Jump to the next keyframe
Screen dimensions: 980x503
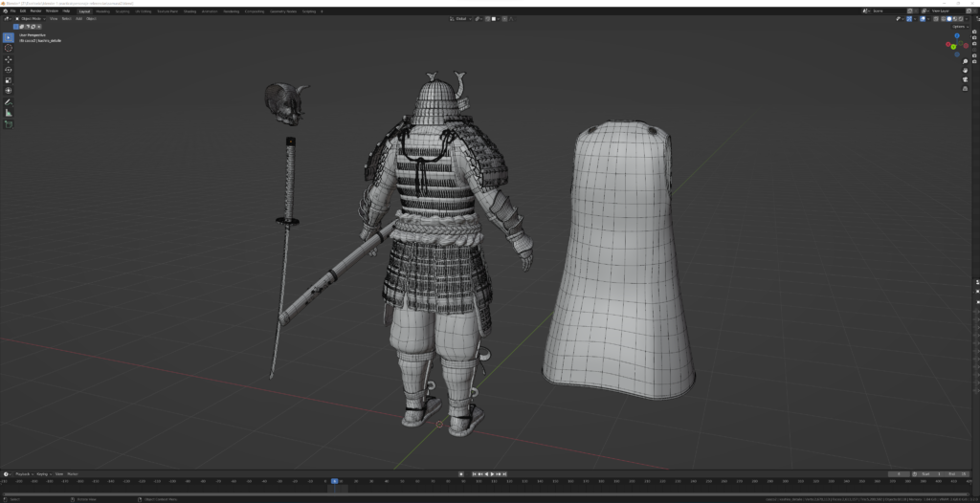coord(498,474)
